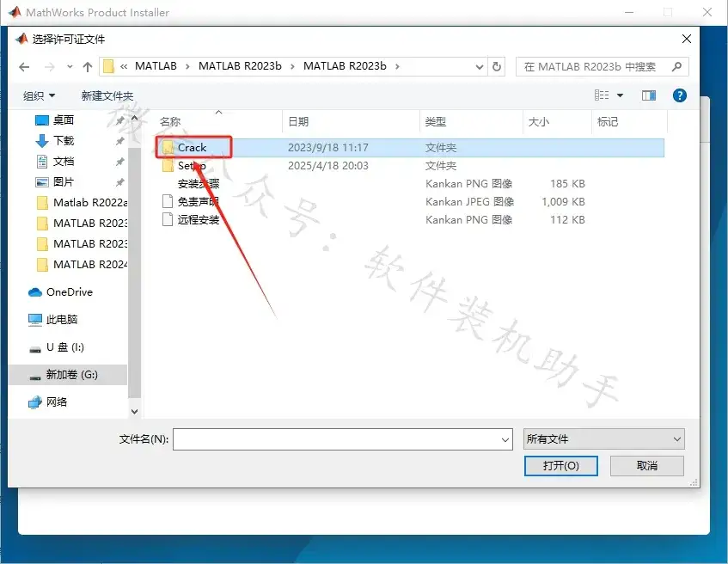Toggle the preview pane icon
This screenshot has height=564, width=728.
tap(649, 95)
